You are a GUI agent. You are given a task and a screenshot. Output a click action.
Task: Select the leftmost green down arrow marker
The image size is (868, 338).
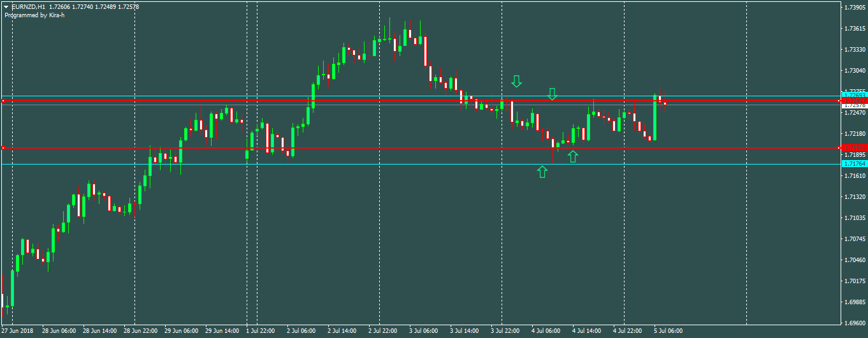click(x=516, y=81)
